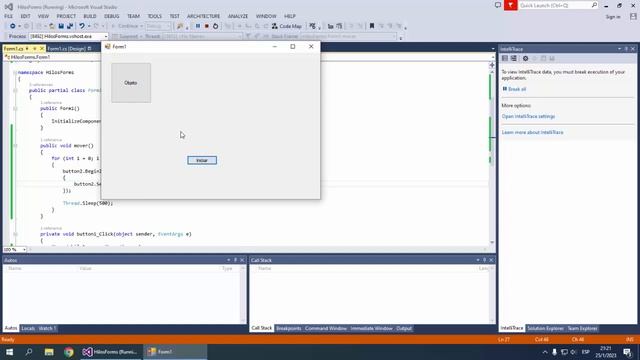The width and height of the screenshot is (640, 360).
Task: Open the Undo history dropdown arrow
Action: coord(89,26)
